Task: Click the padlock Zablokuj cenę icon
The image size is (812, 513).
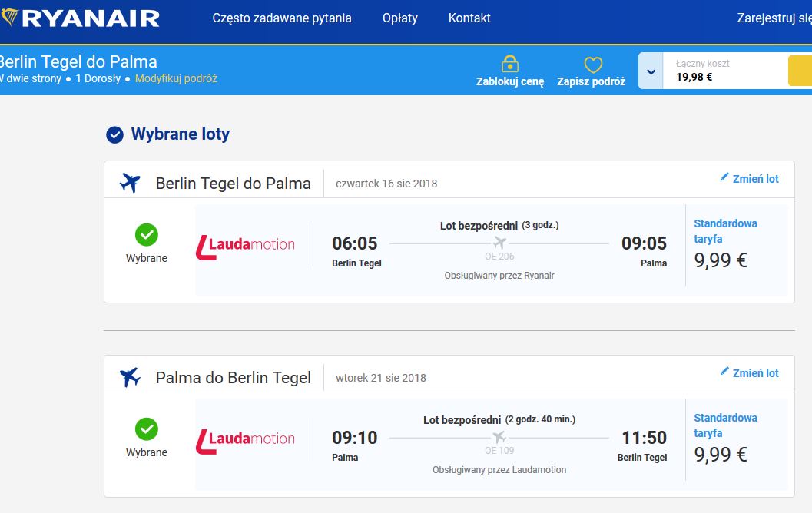Action: tap(510, 65)
